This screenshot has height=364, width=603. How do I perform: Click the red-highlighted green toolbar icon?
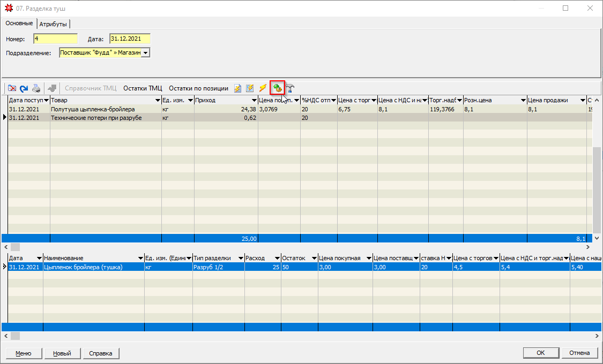pos(277,88)
